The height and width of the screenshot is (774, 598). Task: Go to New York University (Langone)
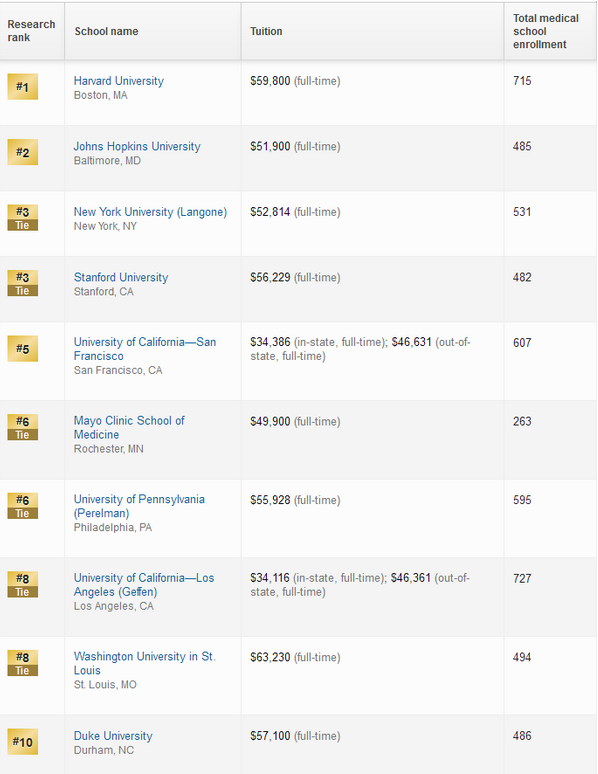tap(150, 212)
